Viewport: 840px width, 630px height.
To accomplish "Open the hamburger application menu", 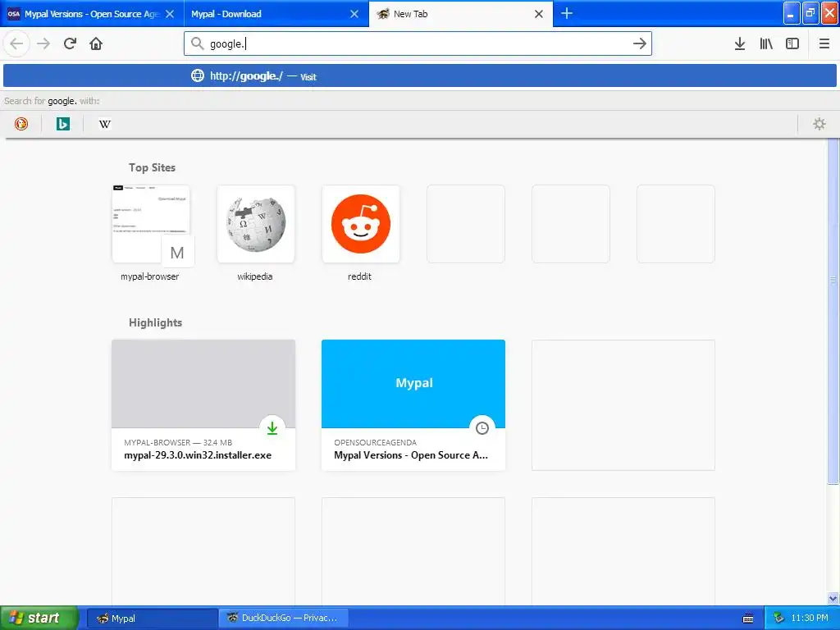I will pyautogui.click(x=824, y=43).
